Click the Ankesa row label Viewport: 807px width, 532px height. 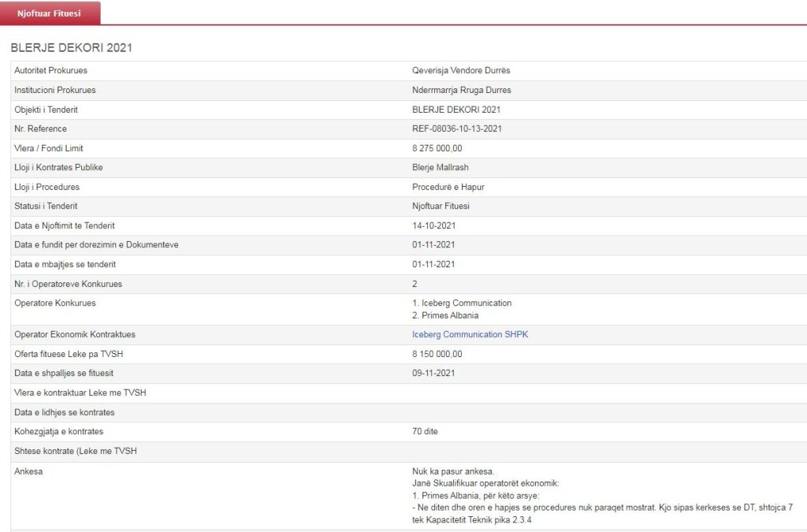tap(28, 471)
